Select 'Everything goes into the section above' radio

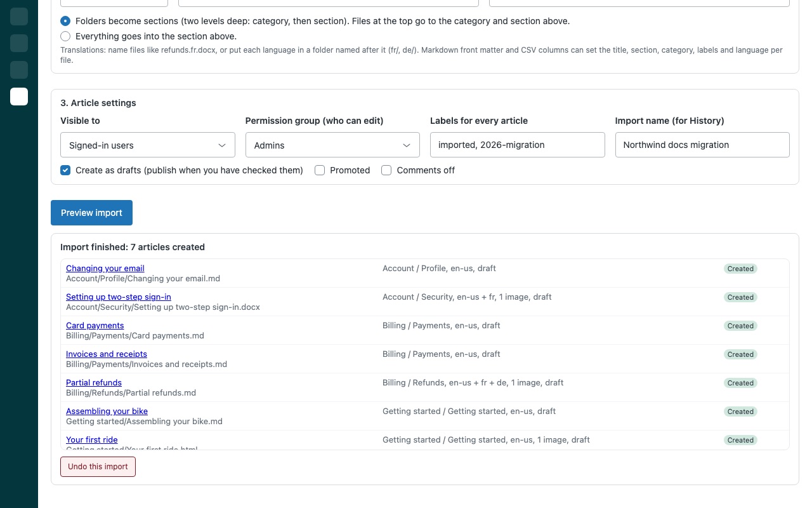tap(65, 36)
